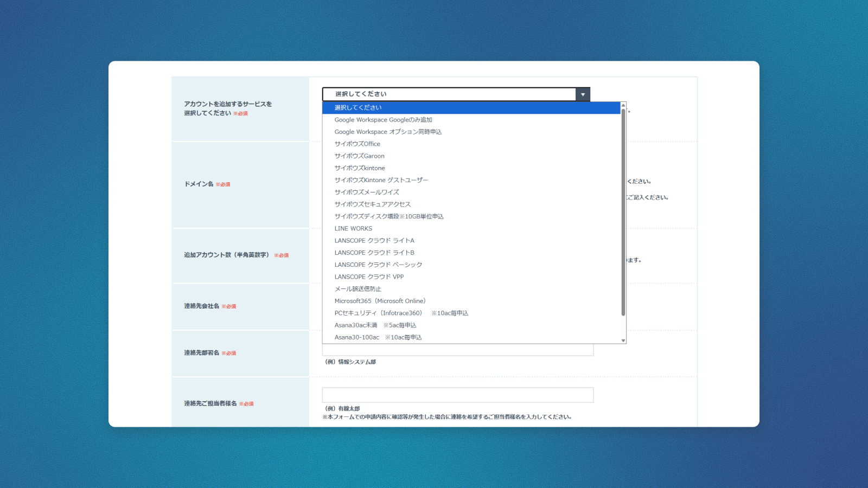Select サイボウズGaroon from the list

pyautogui.click(x=471, y=156)
